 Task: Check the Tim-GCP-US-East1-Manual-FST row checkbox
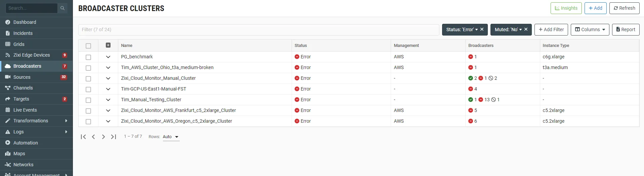pos(88,90)
